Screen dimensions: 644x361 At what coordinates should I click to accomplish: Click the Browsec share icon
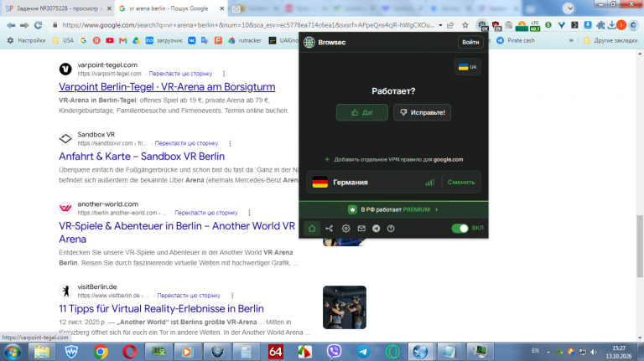pos(329,229)
